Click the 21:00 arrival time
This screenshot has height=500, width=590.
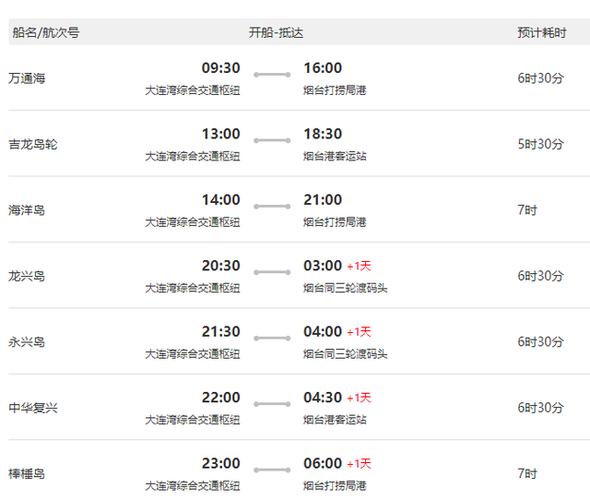coord(323,200)
